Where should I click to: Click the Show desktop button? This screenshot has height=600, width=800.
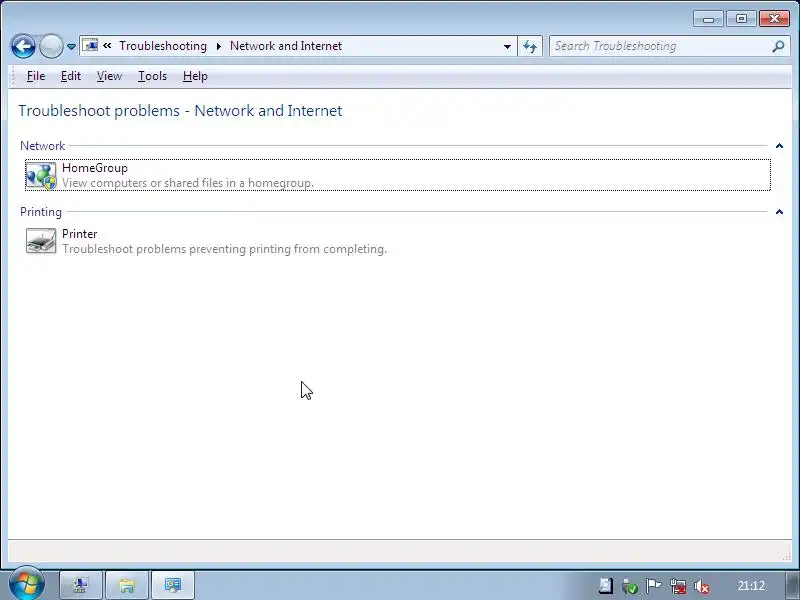[793, 585]
